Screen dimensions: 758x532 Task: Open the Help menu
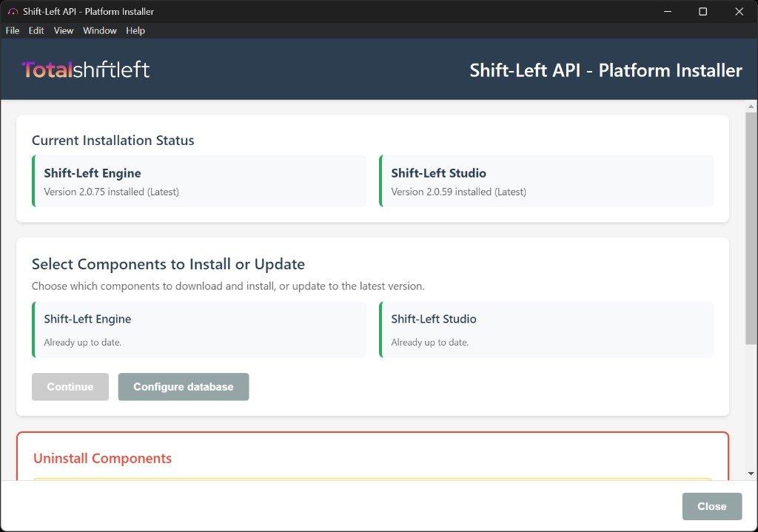pos(135,30)
